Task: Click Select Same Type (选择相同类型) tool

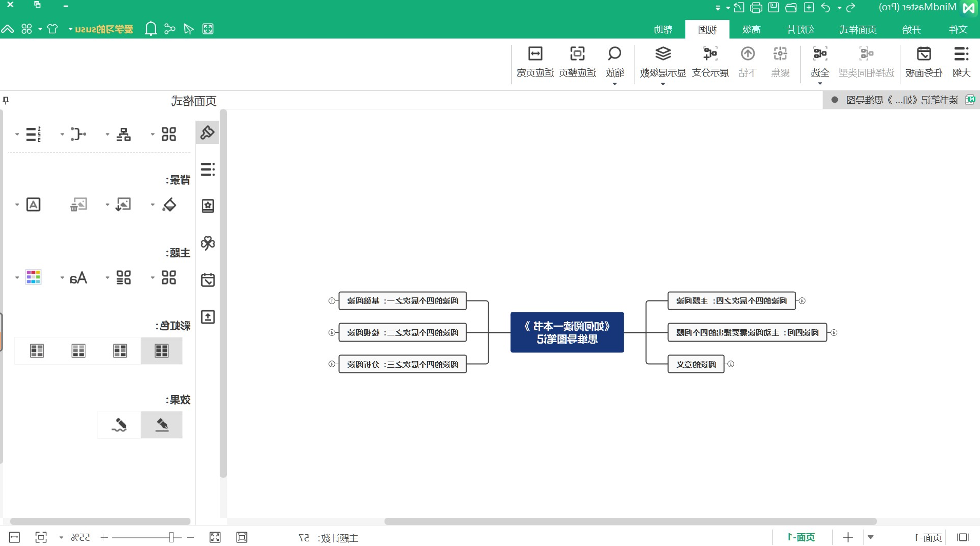Action: (x=867, y=62)
